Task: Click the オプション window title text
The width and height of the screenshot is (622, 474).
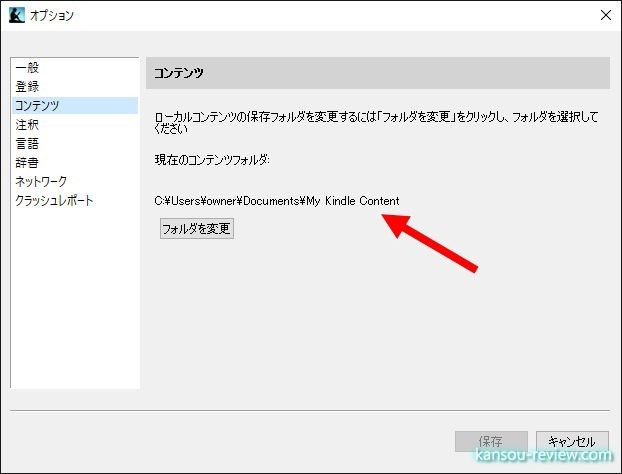Action: (x=52, y=15)
